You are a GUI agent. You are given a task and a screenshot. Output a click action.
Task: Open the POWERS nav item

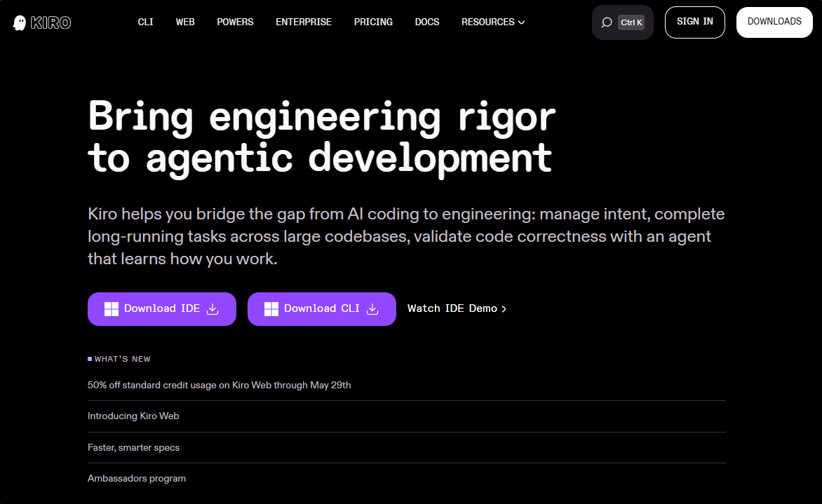[235, 22]
